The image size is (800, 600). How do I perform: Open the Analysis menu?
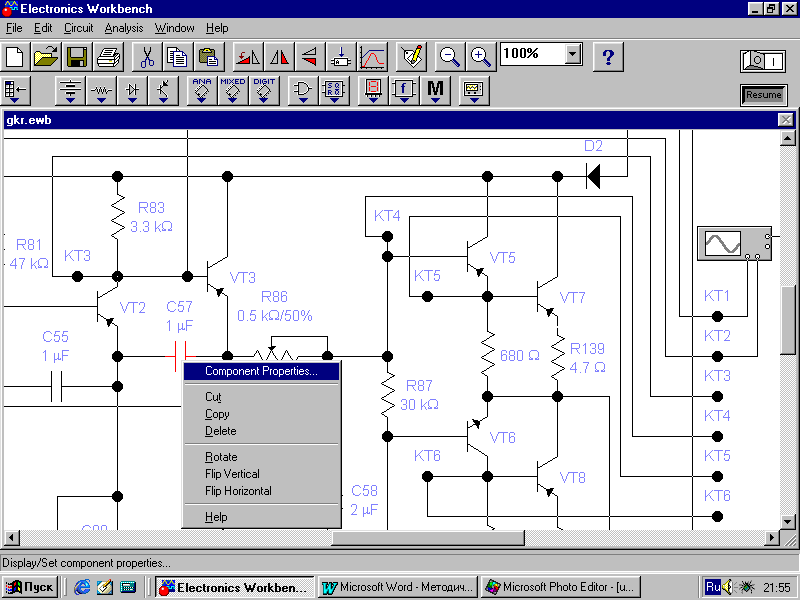click(x=123, y=28)
